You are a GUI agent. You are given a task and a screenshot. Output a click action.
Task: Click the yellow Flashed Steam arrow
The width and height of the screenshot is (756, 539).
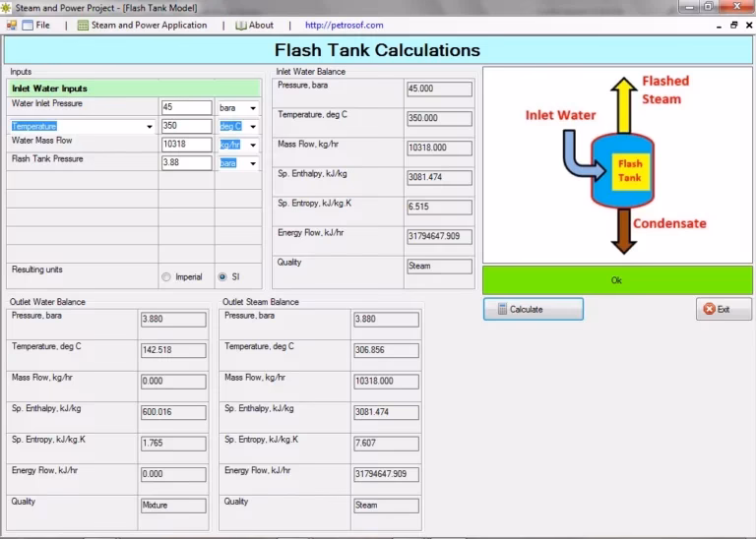624,106
